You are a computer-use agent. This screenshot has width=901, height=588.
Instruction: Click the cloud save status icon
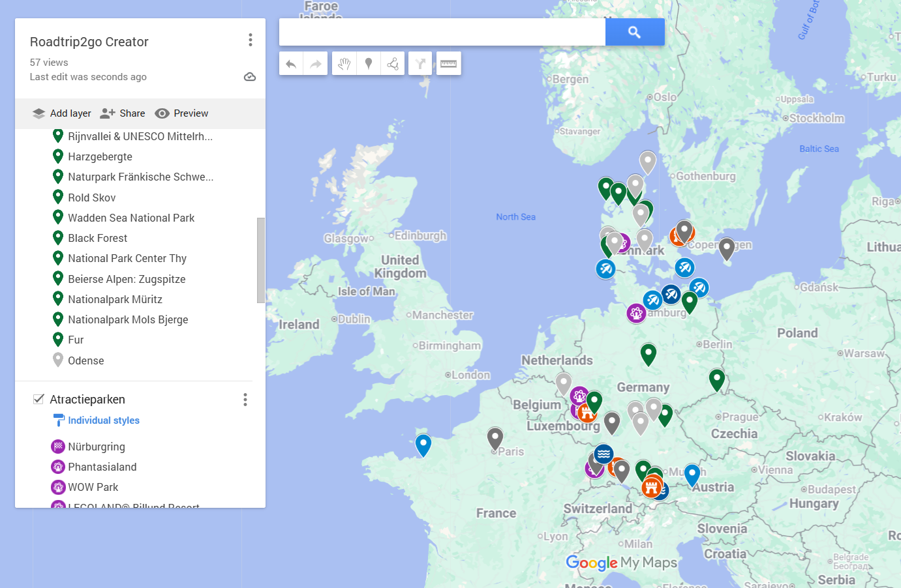click(x=250, y=77)
